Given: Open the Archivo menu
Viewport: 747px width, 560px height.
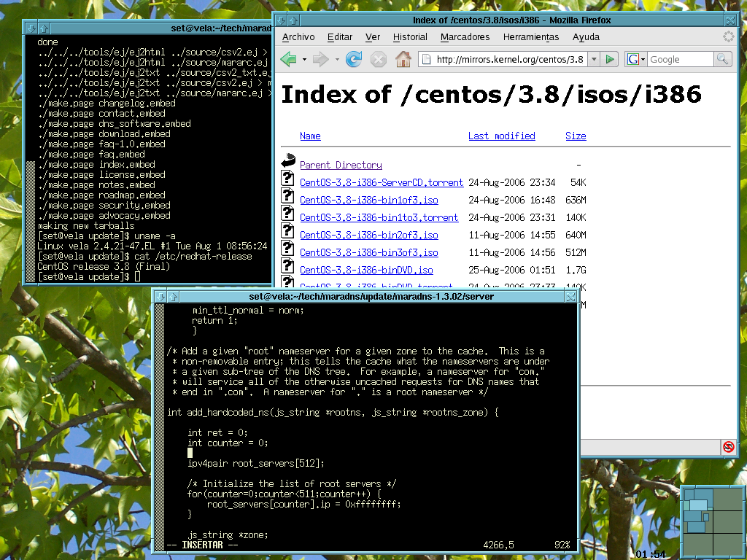Looking at the screenshot, I should 298,36.
